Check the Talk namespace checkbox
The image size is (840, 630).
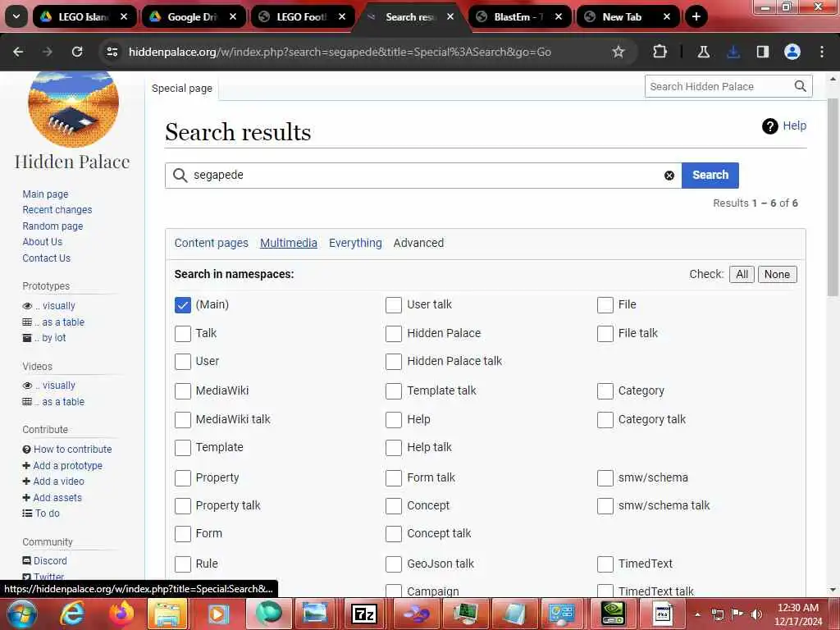tap(183, 333)
